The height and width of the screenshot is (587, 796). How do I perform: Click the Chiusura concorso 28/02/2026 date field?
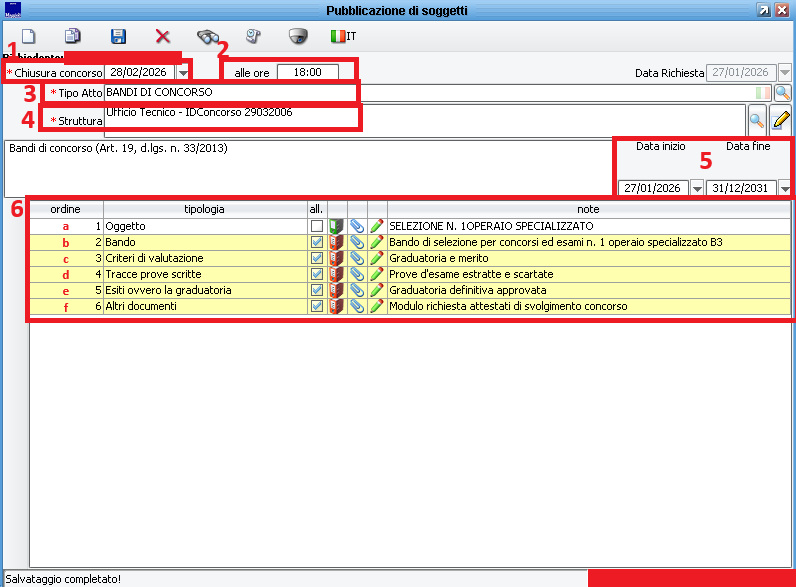[x=139, y=73]
